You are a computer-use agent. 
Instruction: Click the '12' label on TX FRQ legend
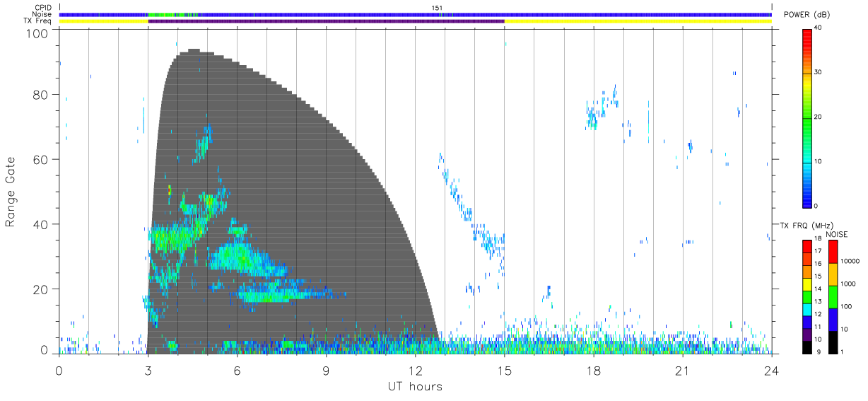(818, 314)
